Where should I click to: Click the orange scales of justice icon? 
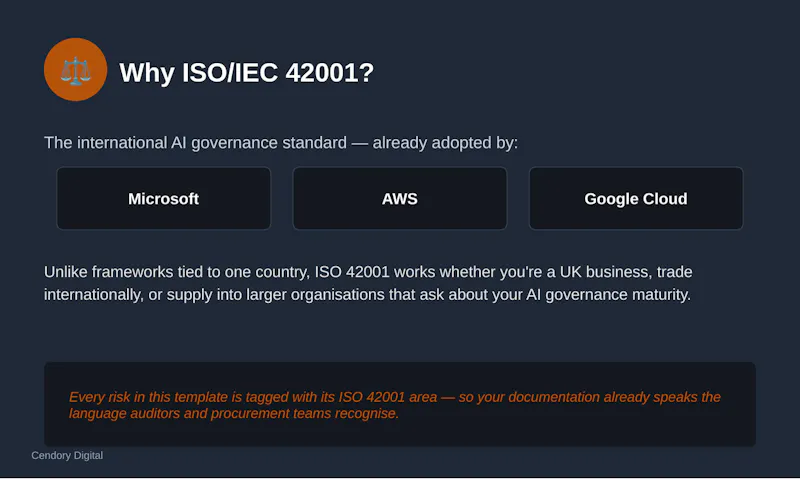(76, 69)
